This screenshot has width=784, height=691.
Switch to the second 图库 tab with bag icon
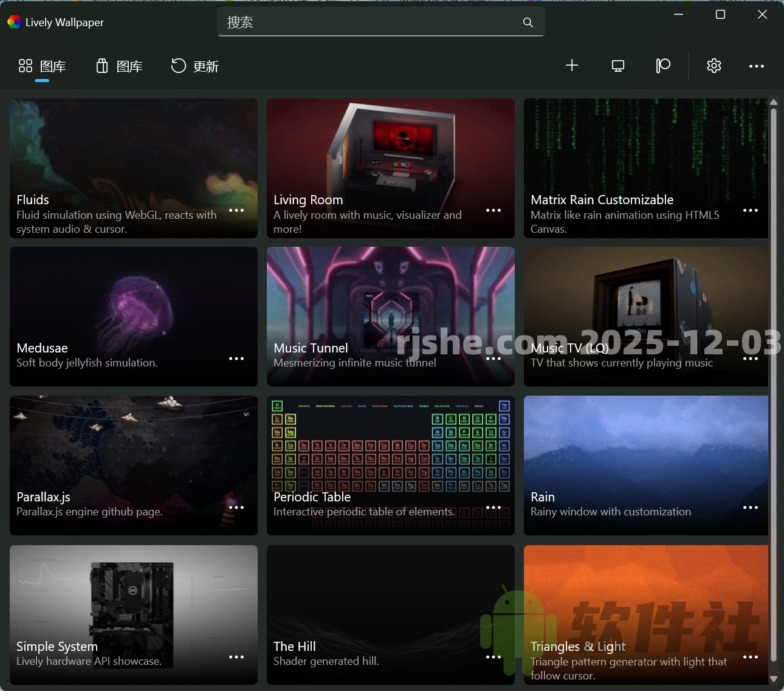[119, 66]
